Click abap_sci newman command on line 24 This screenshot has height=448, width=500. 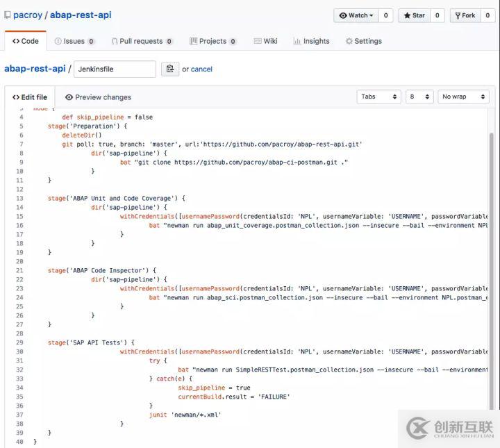tap(318, 297)
